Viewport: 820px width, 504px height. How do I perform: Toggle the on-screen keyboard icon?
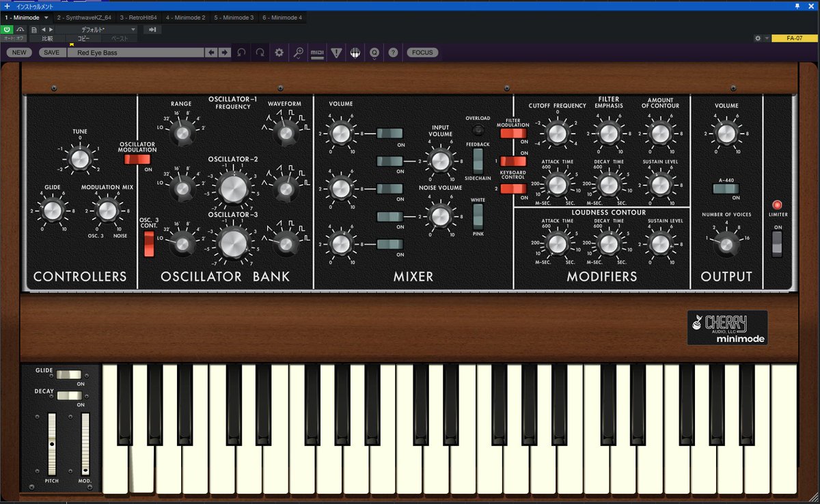pyautogui.click(x=355, y=52)
